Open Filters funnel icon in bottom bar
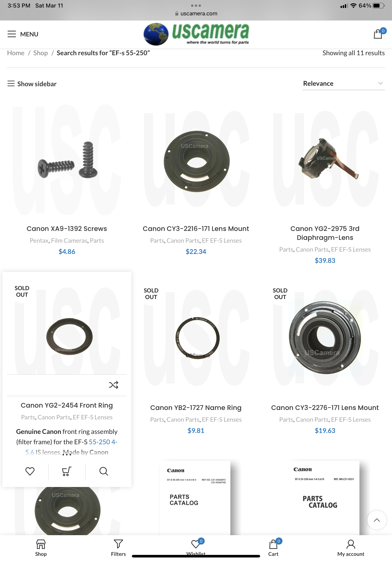Viewport: 392px width, 561px height. [118, 548]
